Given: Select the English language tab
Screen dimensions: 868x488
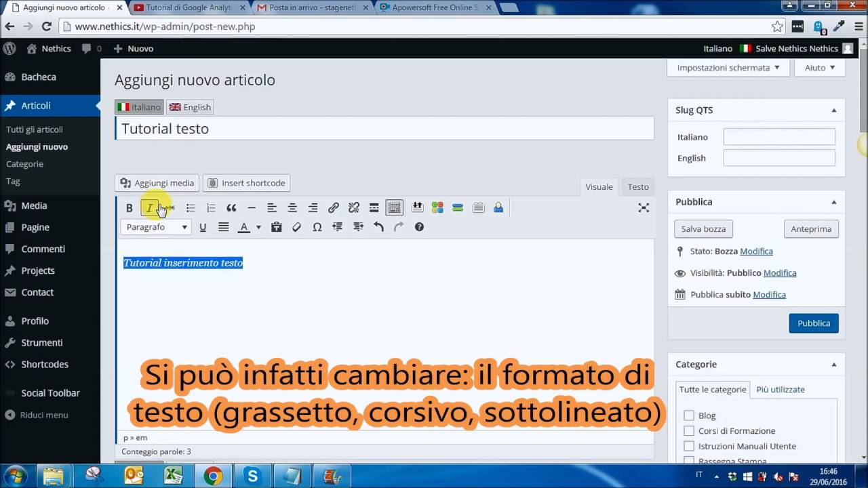Looking at the screenshot, I should click(191, 107).
